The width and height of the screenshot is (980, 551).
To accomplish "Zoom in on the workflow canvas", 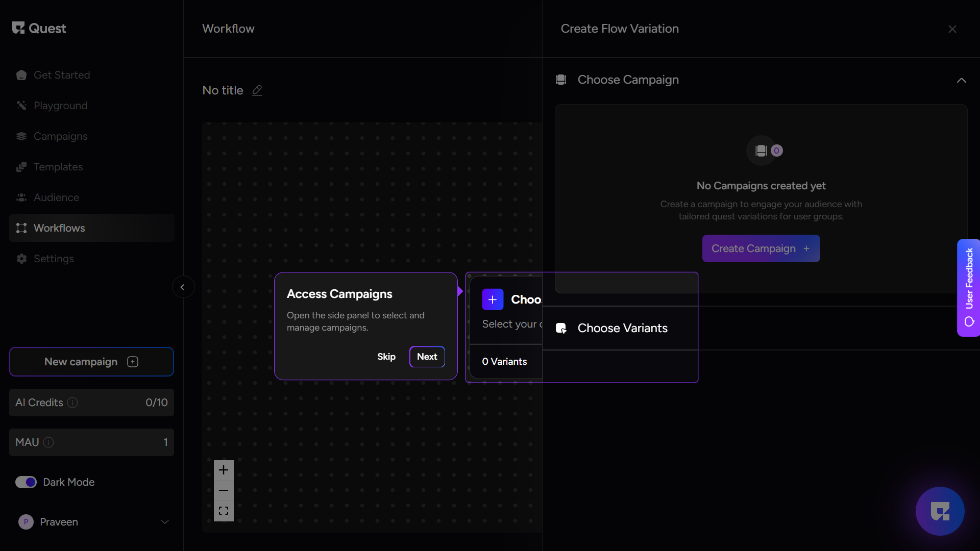I will pos(224,470).
